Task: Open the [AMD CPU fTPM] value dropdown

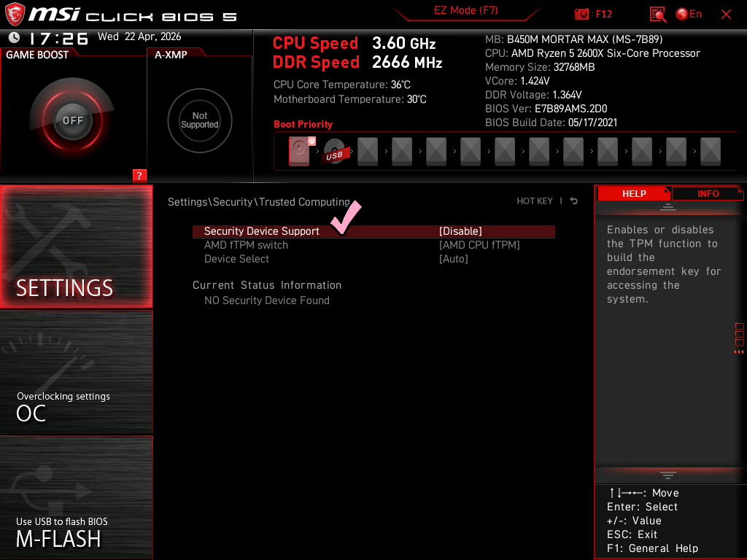Action: 479,245
